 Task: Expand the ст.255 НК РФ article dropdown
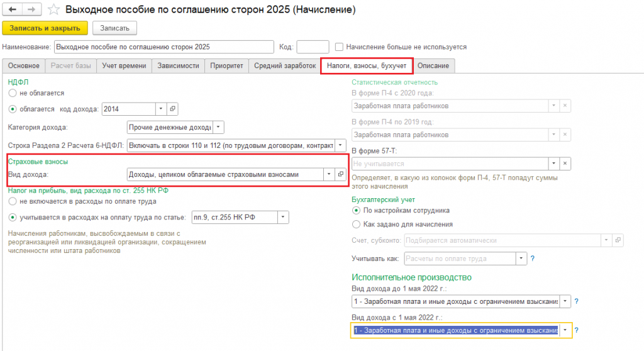(x=283, y=218)
